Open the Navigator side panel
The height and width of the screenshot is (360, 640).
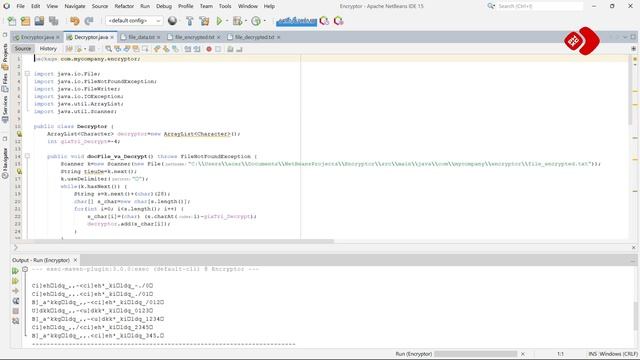(5, 163)
